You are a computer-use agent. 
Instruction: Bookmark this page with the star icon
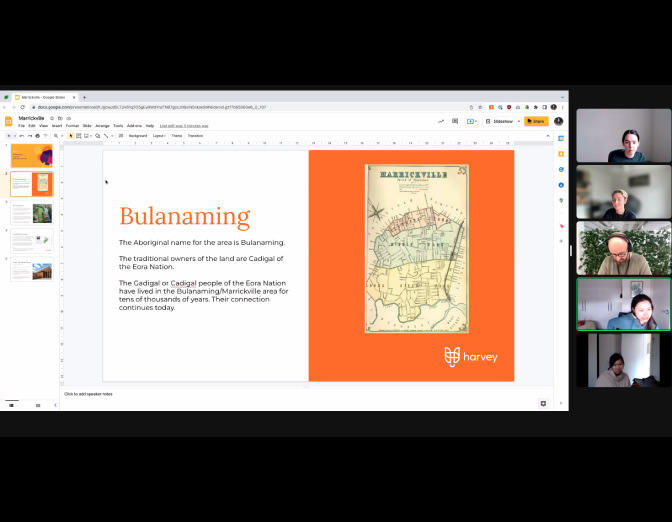(479, 106)
